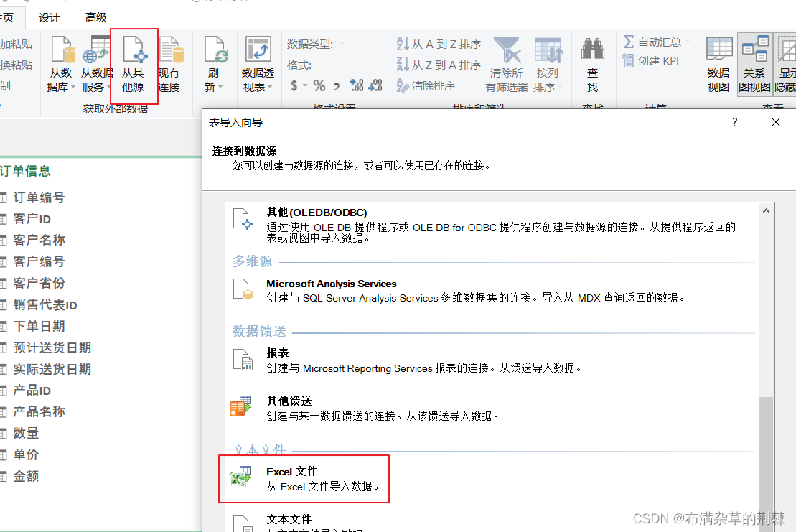Open the 高级 (Advanced) ribbon tab
Image resolution: width=796 pixels, height=532 pixels.
pos(96,18)
